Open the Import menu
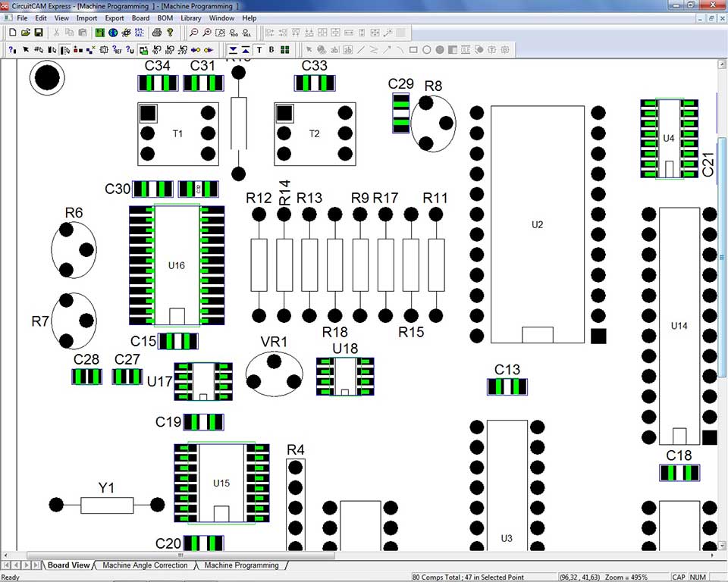 (x=86, y=17)
